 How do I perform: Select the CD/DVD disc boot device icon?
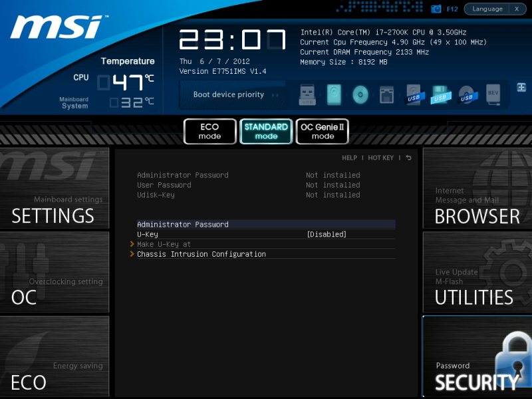[360, 94]
